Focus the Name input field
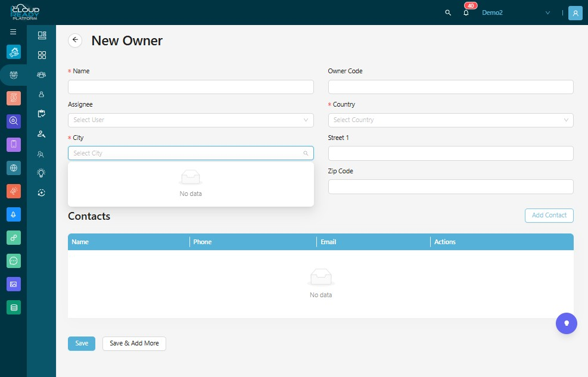 (x=191, y=87)
